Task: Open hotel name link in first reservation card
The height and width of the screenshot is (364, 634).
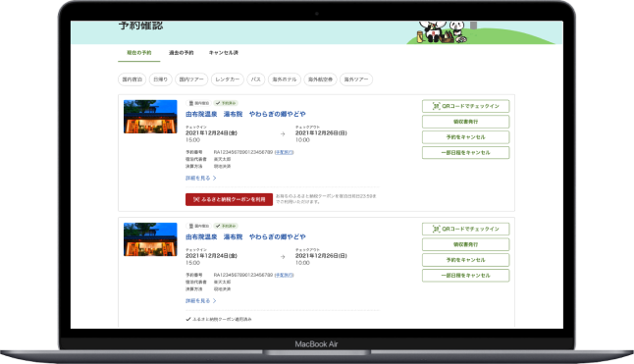Action: point(245,115)
